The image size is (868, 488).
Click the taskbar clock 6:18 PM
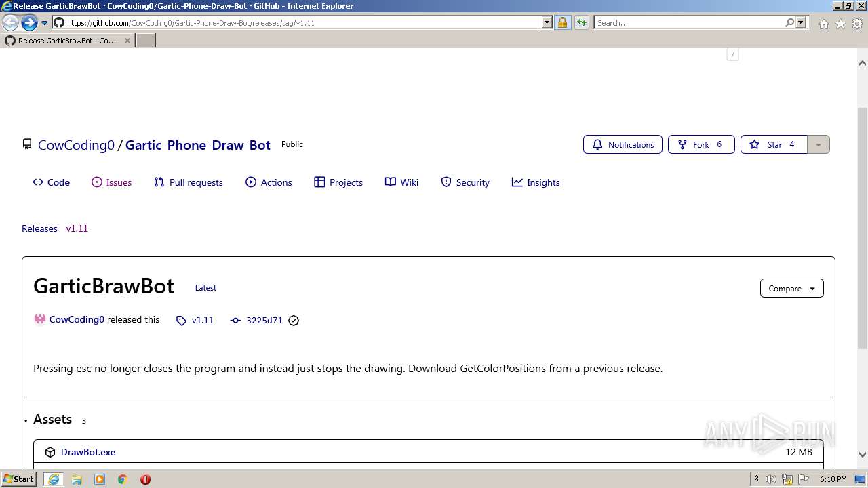point(833,479)
